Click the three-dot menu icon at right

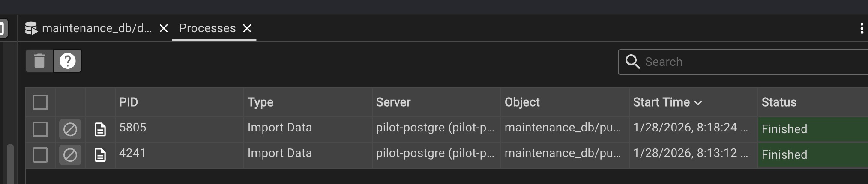click(x=862, y=28)
